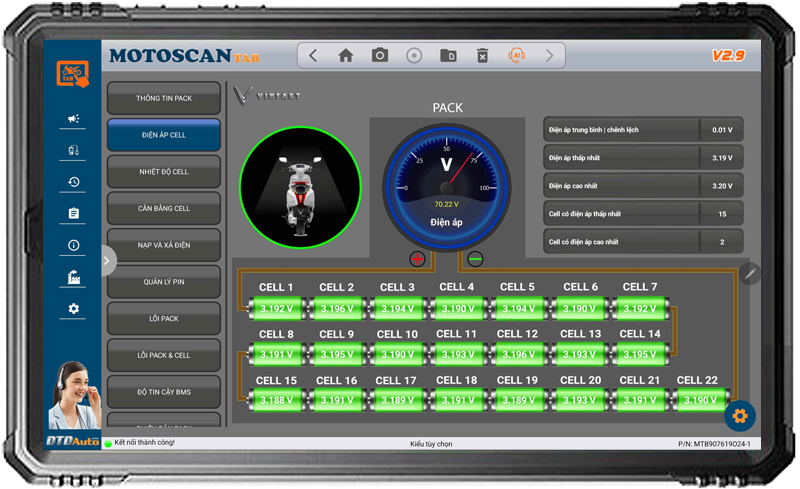Click the orange gear floating button
800x489 pixels.
740,416
